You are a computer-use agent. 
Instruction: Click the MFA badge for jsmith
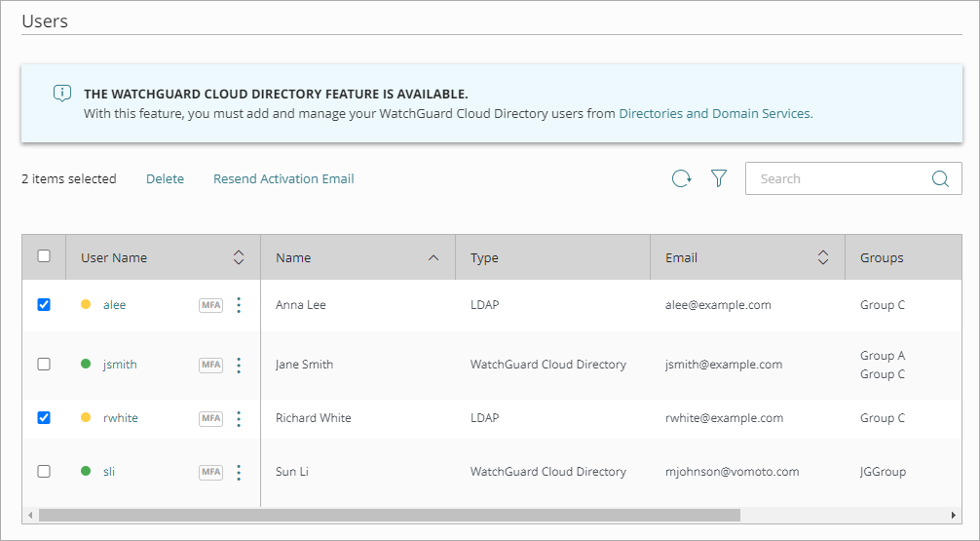tap(210, 365)
